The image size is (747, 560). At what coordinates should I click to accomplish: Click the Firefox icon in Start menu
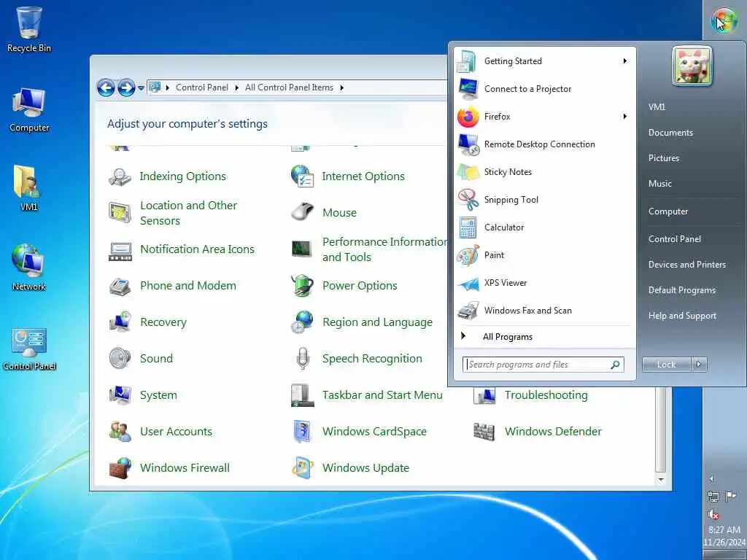coord(468,117)
